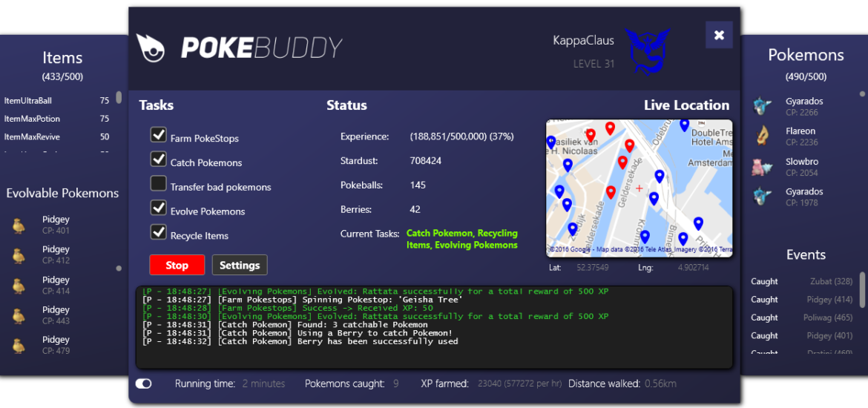Click the Items panel scrollbar
The height and width of the screenshot is (408, 868).
[119, 97]
